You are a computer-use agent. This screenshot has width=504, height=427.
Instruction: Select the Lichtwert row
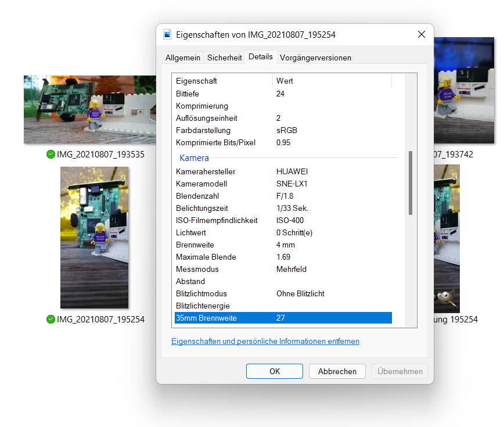click(283, 232)
